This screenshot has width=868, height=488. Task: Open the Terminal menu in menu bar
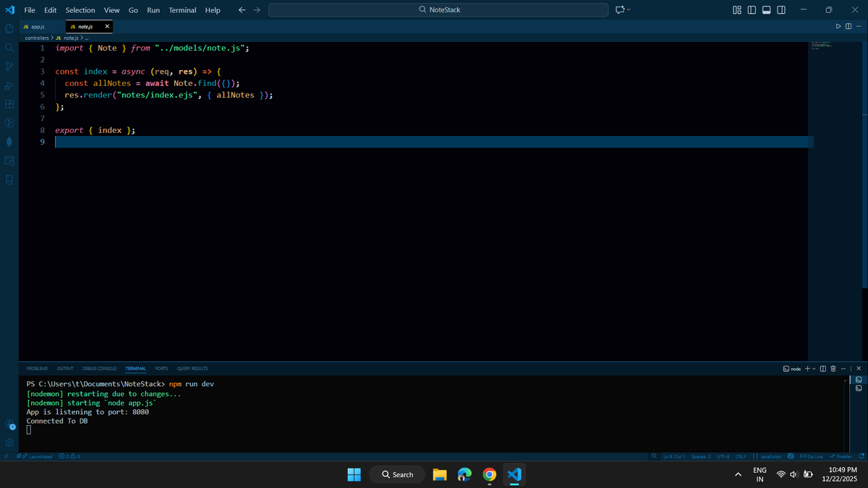[182, 9]
